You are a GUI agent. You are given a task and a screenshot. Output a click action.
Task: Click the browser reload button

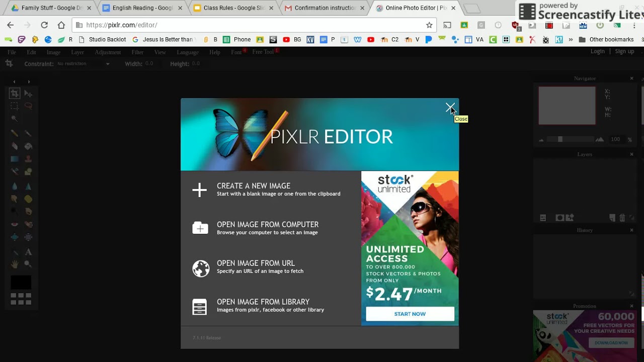(x=44, y=25)
